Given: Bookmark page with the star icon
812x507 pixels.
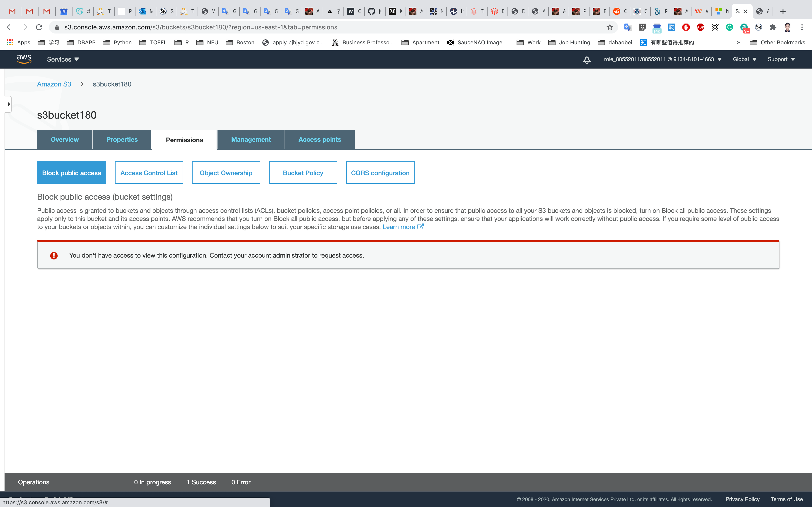Looking at the screenshot, I should [610, 27].
